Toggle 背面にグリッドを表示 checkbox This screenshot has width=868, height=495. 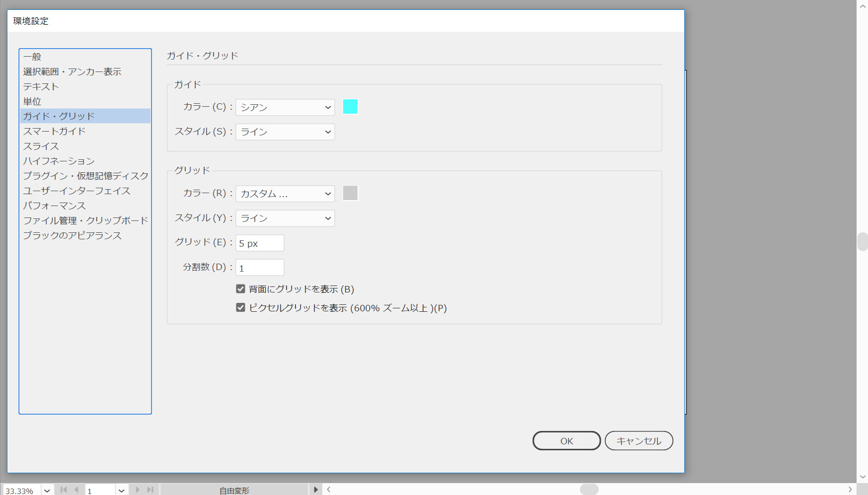pyautogui.click(x=241, y=289)
